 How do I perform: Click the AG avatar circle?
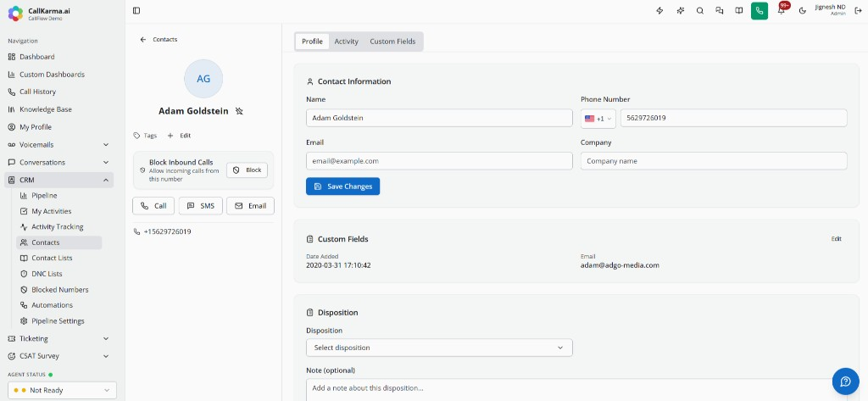(x=203, y=79)
